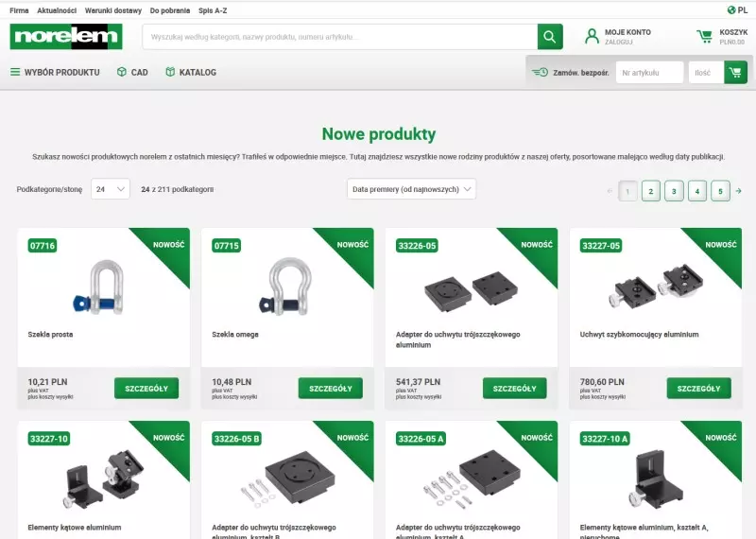
Task: Go to page 3 of results
Action: [x=674, y=191]
